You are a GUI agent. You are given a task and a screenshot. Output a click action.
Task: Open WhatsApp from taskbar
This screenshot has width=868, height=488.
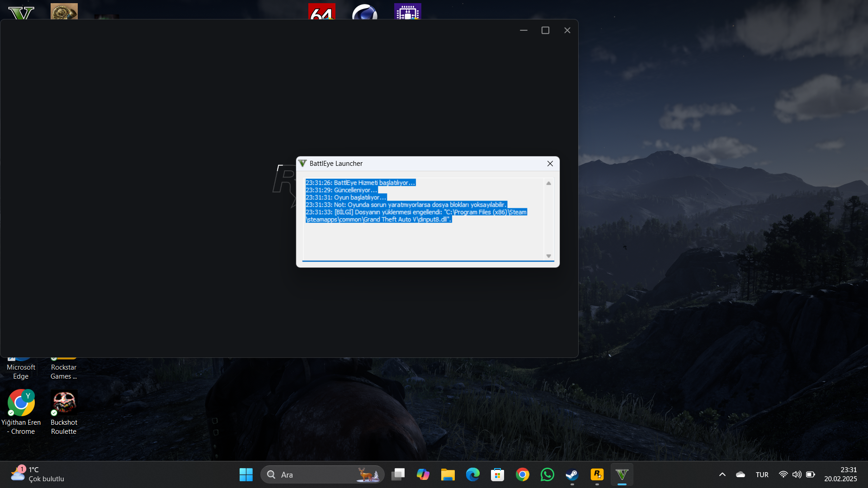click(547, 474)
